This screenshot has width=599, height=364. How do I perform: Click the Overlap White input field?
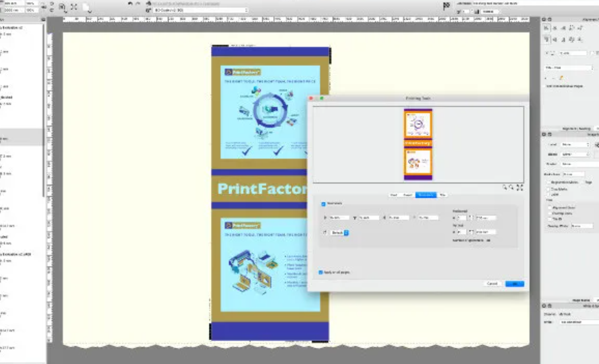(582, 226)
